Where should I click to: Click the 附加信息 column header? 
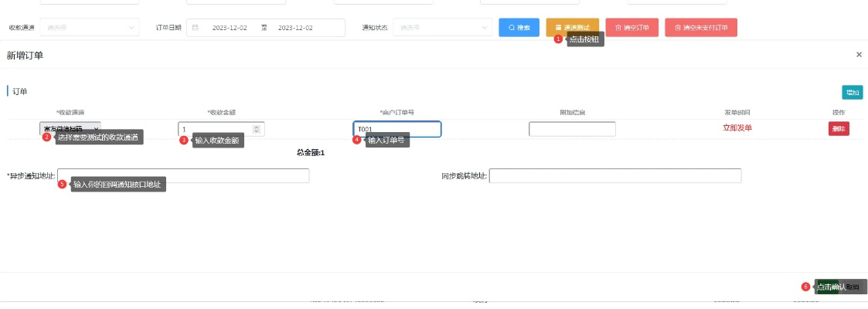tap(573, 112)
